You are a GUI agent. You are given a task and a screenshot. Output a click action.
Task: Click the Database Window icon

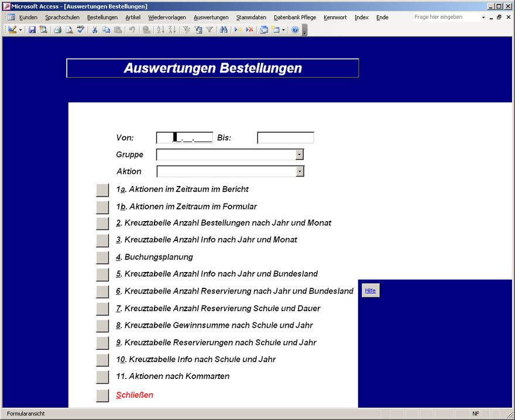click(264, 30)
